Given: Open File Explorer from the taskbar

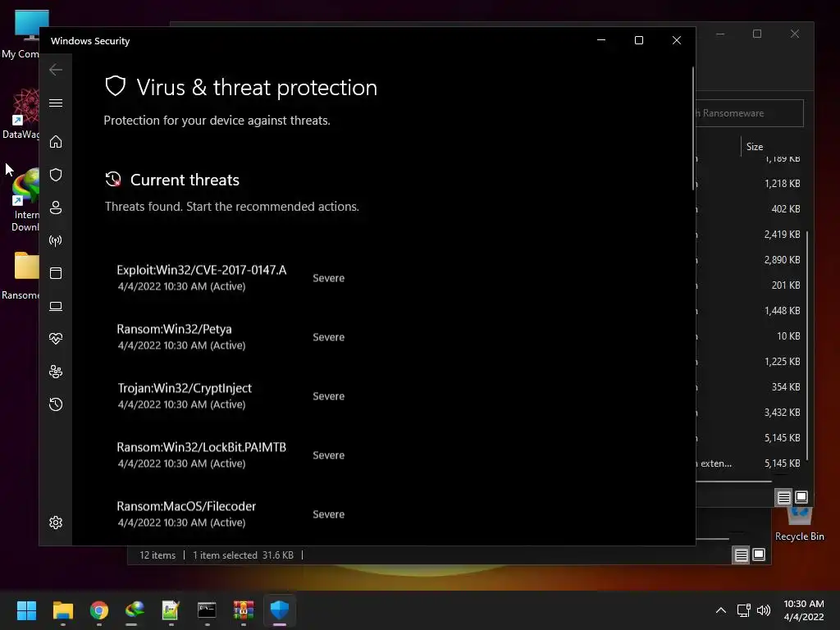Looking at the screenshot, I should point(62,610).
